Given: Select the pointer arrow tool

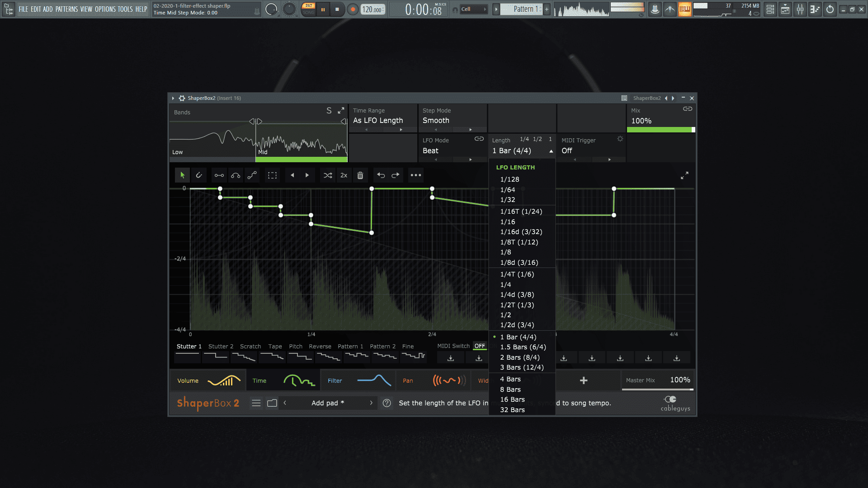Looking at the screenshot, I should 183,175.
